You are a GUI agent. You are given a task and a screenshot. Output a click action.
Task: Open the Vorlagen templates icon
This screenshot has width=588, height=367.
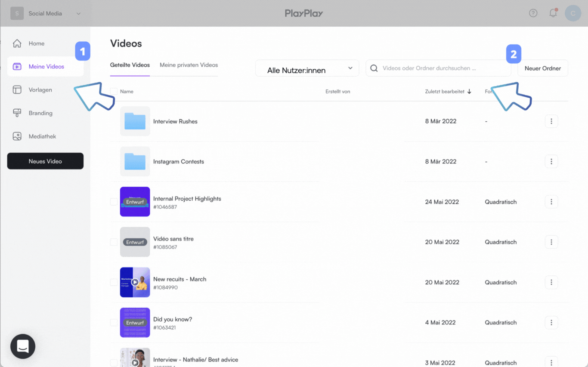[x=17, y=90]
